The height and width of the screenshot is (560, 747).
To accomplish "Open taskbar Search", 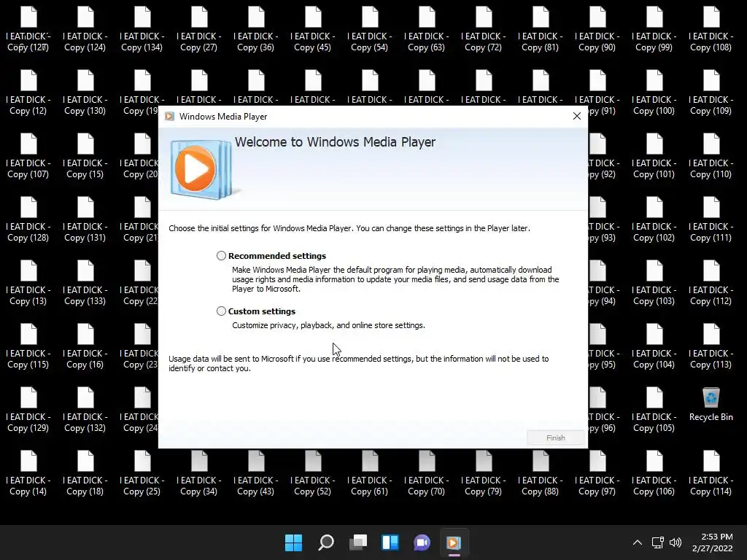I will (x=326, y=542).
